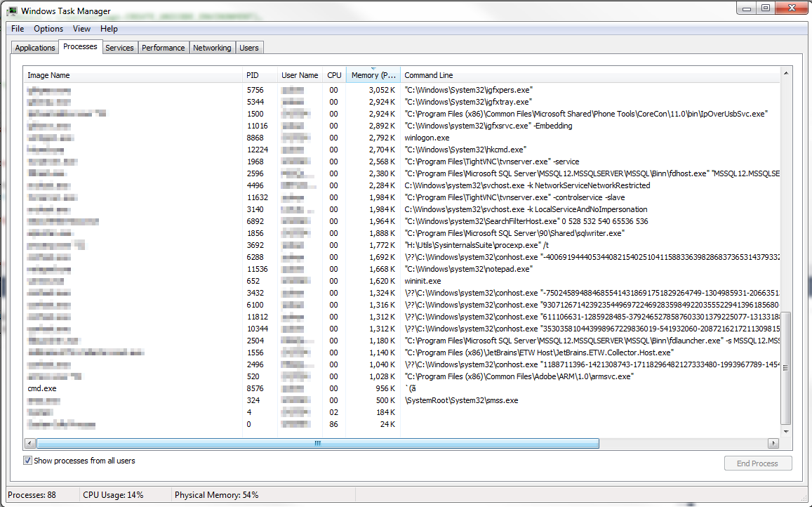The width and height of the screenshot is (812, 507).
Task: Select the cmd.exe process row
Action: coord(402,388)
